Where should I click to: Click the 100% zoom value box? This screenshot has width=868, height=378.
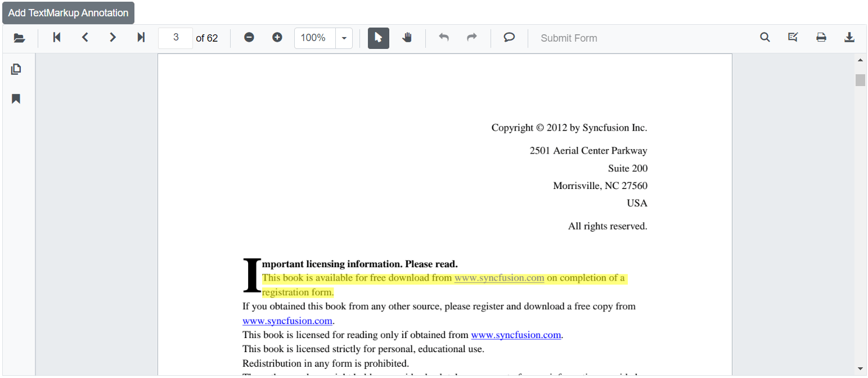tap(315, 38)
